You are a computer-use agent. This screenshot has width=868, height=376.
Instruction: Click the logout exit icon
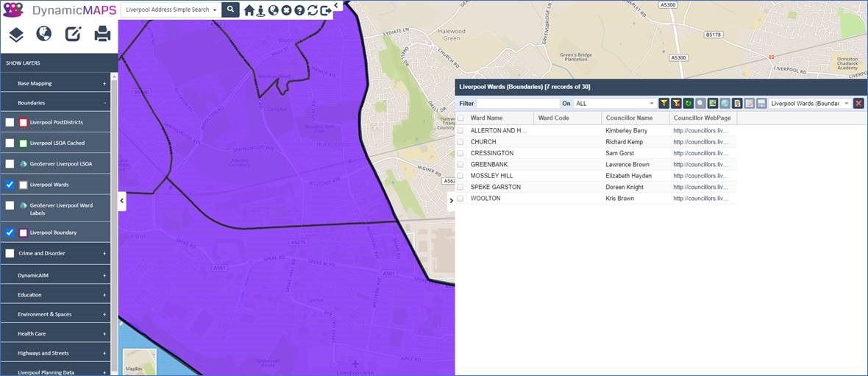click(x=326, y=10)
